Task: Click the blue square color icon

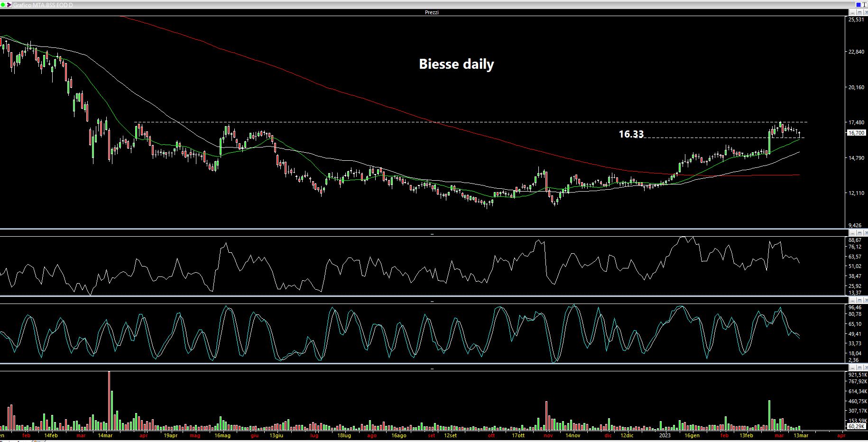Action: coord(859,5)
